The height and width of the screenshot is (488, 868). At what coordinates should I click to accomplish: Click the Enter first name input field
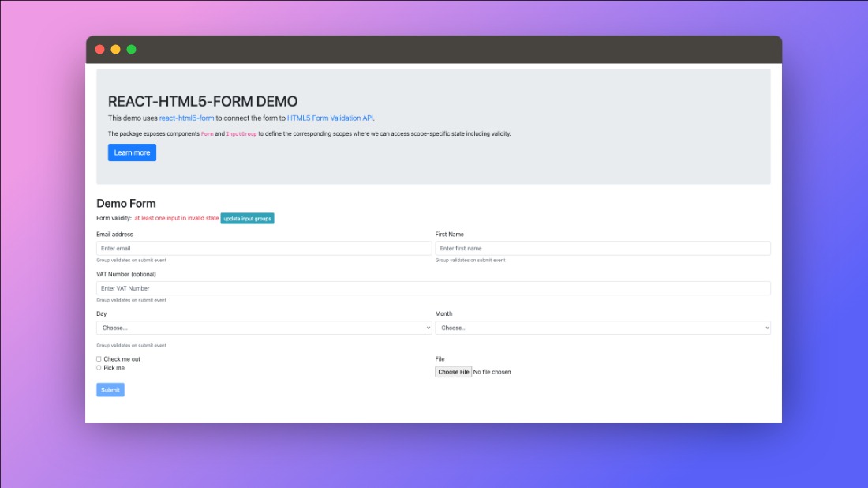pos(603,247)
